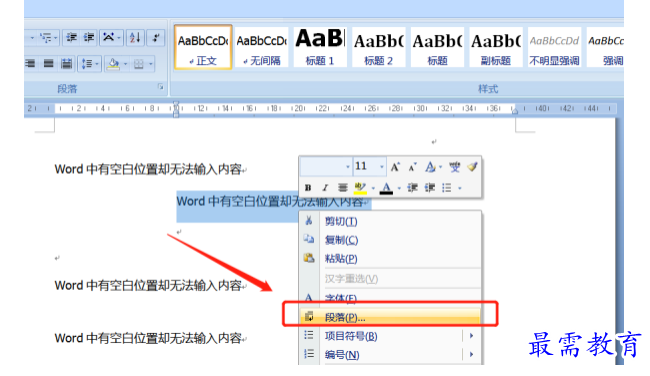This screenshot has width=650, height=376.
Task: Choose 粘贴(P) from the context menu
Action: tap(390, 258)
